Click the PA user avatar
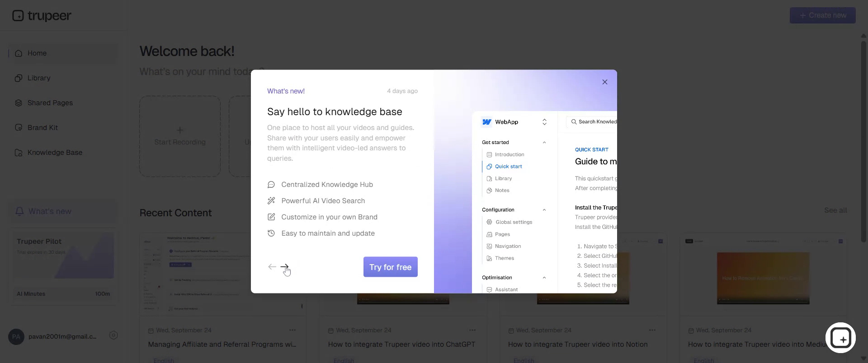The image size is (868, 363). pyautogui.click(x=16, y=337)
